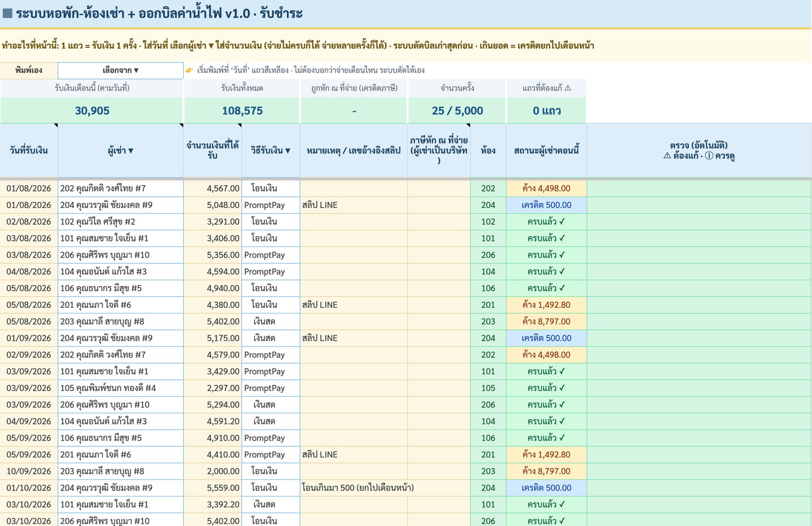Viewport: 812px width, 526px height.
Task: Open the 'วิธีรับเงิน ▾' column header filter
Action: 270,150
